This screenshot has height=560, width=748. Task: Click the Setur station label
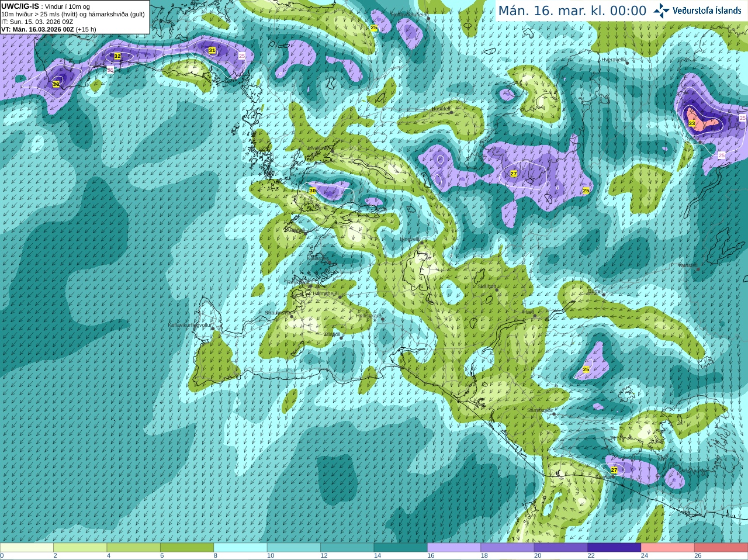click(x=692, y=139)
